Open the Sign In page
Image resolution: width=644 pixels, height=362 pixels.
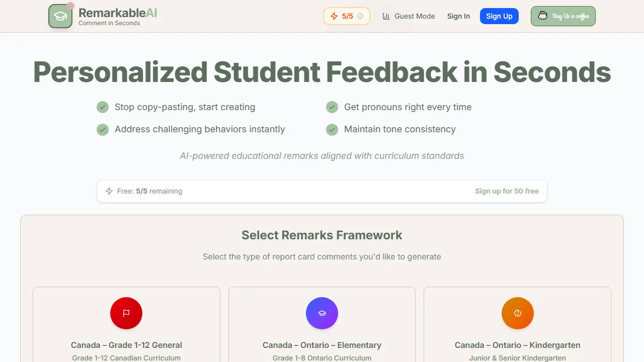pos(458,16)
